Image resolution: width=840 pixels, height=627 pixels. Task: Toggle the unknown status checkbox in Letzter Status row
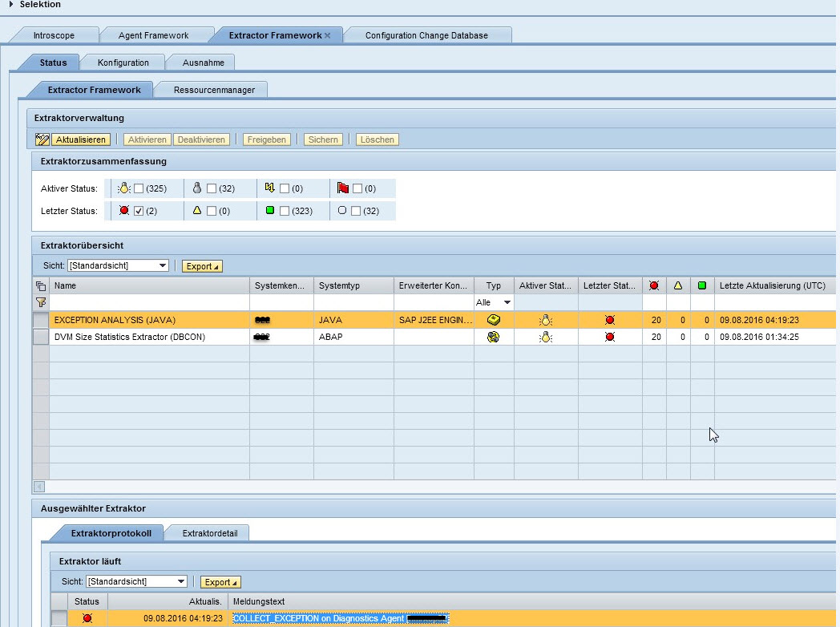[356, 211]
